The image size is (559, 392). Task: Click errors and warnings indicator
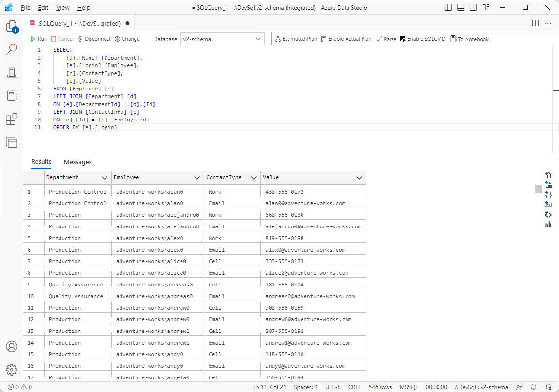[x=20, y=387]
